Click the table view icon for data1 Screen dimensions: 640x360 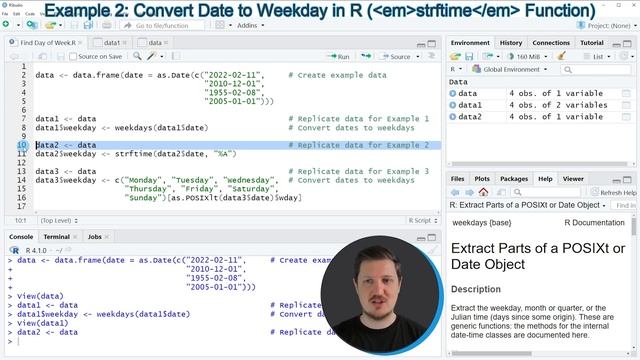tap(626, 105)
